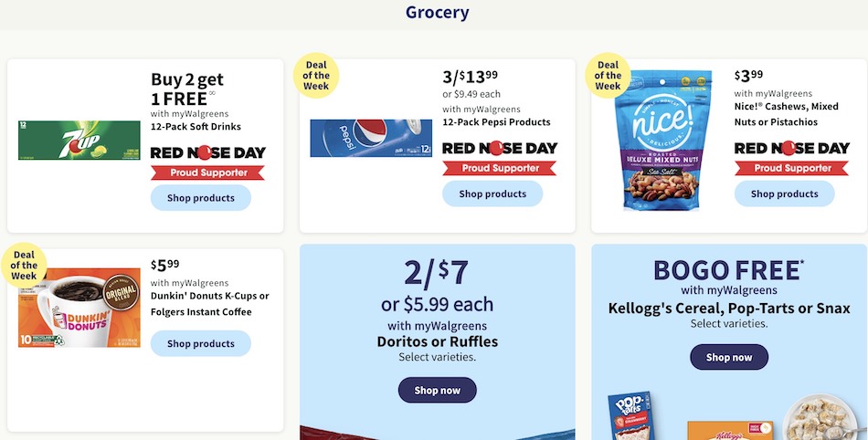
Task: Shop products for 12-Pack Pepsi Products
Action: coord(492,194)
